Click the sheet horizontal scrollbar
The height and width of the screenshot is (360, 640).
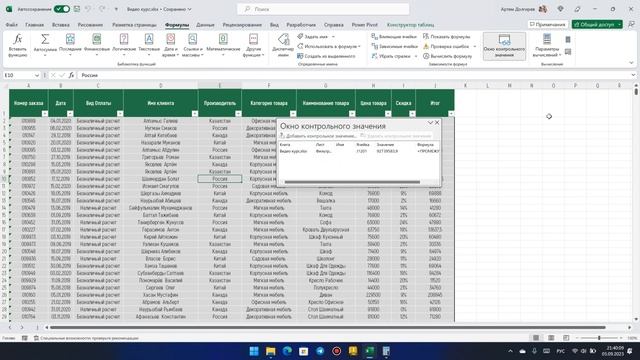327,327
